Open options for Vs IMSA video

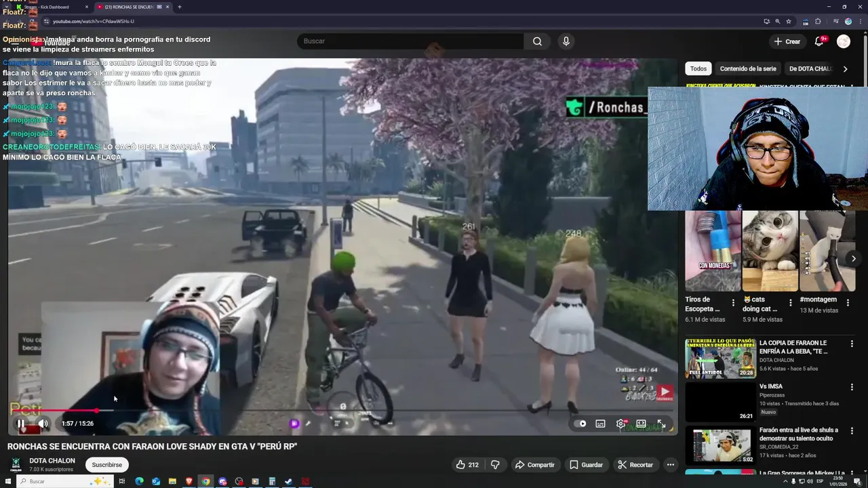[852, 387]
